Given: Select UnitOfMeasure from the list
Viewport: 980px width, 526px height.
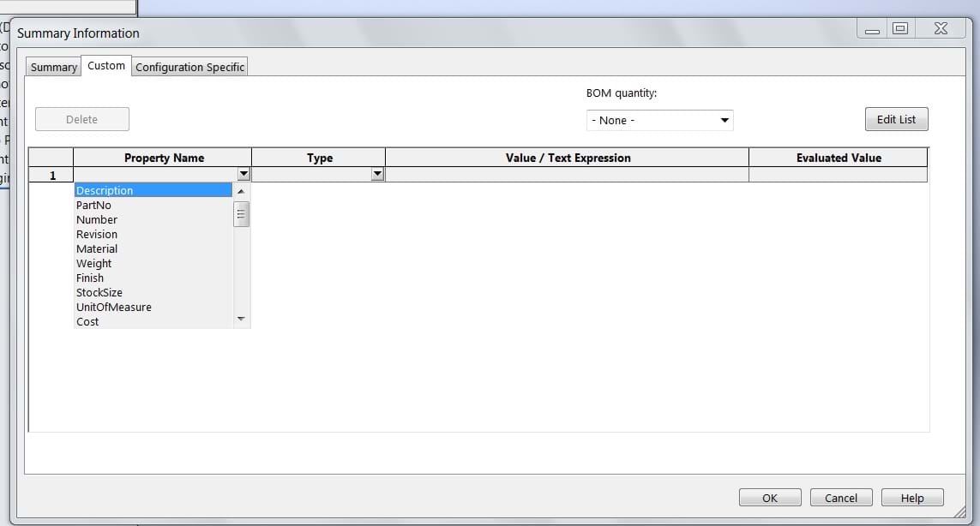Looking at the screenshot, I should (x=114, y=308).
